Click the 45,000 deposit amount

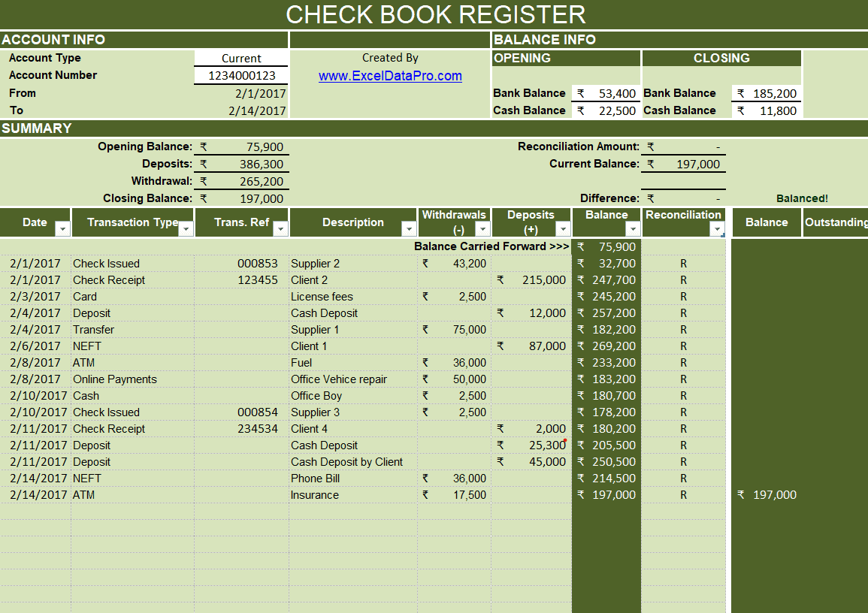[x=531, y=462]
